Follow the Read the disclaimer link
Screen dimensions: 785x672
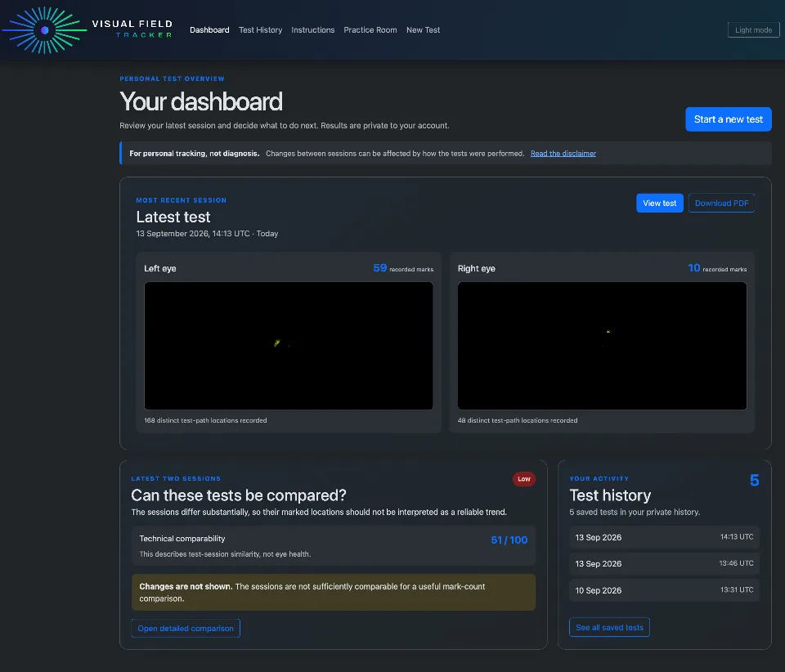pos(563,153)
